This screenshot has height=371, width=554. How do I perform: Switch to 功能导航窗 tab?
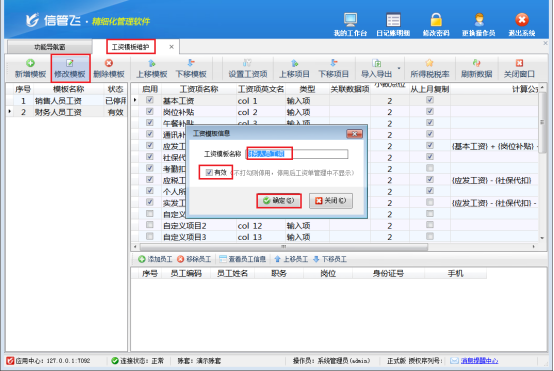[x=49, y=47]
